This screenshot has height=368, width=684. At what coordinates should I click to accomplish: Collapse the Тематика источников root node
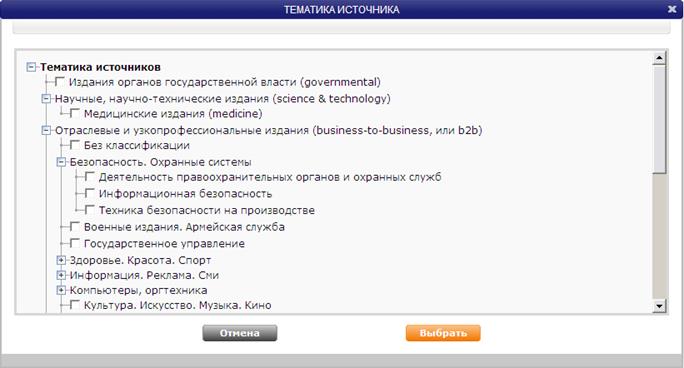31,67
